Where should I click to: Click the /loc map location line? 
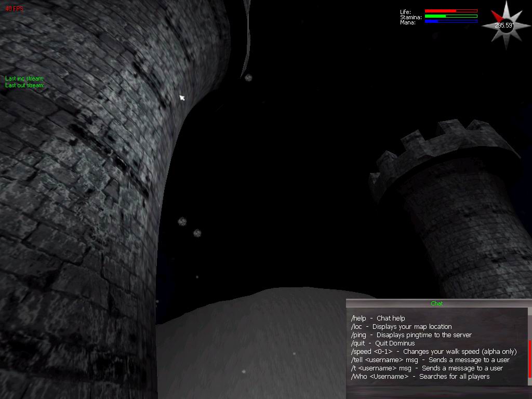point(401,327)
